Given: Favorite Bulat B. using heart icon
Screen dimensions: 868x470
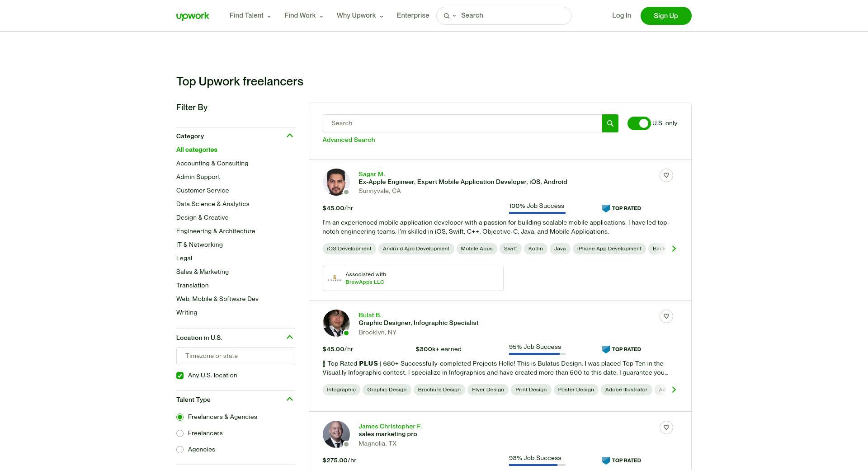Looking at the screenshot, I should tap(666, 316).
